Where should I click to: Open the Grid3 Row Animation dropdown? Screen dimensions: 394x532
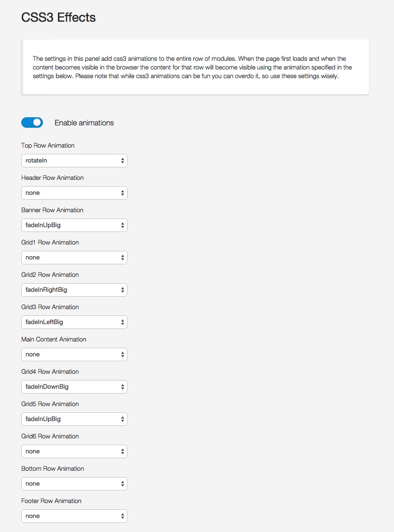pos(74,322)
